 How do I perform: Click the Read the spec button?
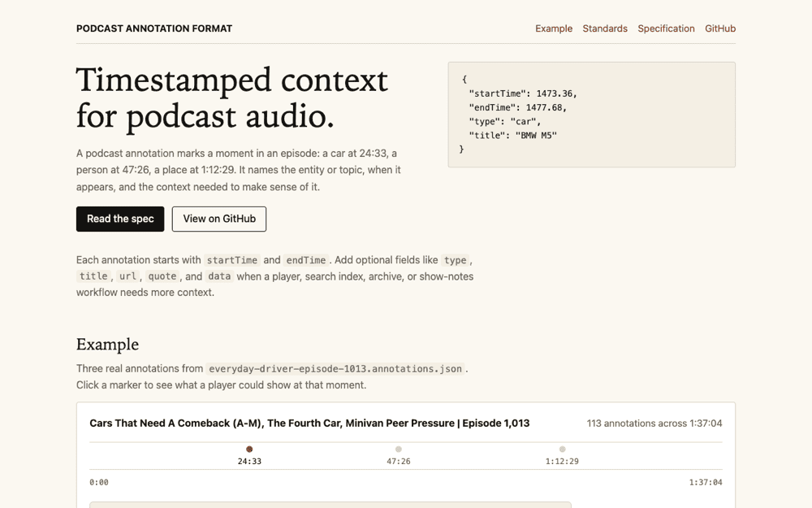click(x=120, y=219)
